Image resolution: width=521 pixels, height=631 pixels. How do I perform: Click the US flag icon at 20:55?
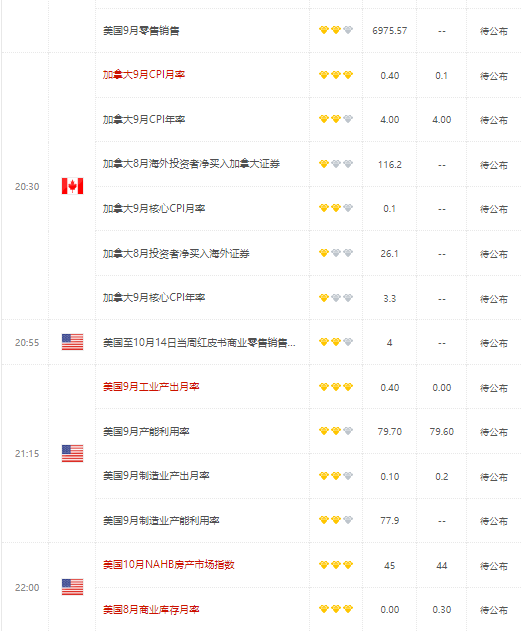click(x=72, y=342)
